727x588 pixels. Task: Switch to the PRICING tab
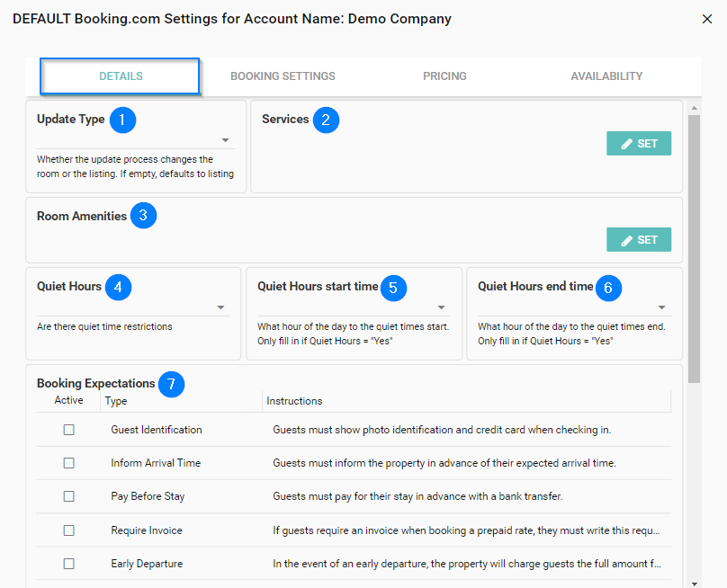[444, 76]
